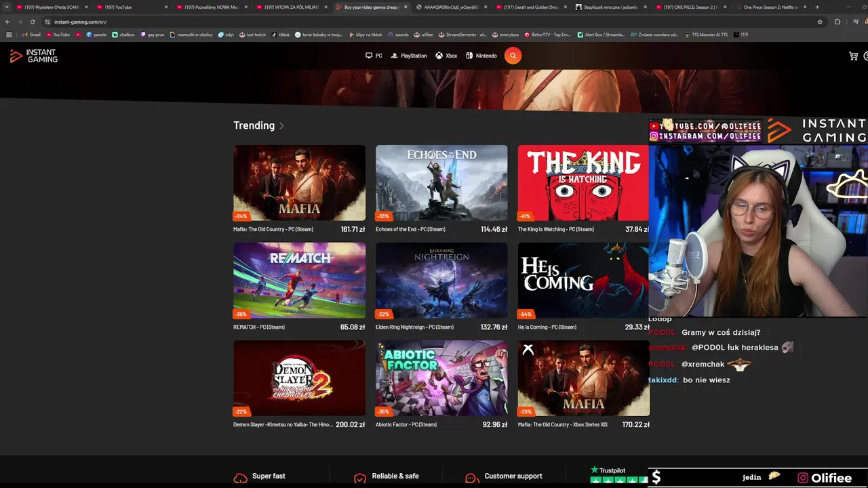This screenshot has width=868, height=488.
Task: Click 'Abiotic Factor - PC (Steam)' title
Action: pos(406,424)
